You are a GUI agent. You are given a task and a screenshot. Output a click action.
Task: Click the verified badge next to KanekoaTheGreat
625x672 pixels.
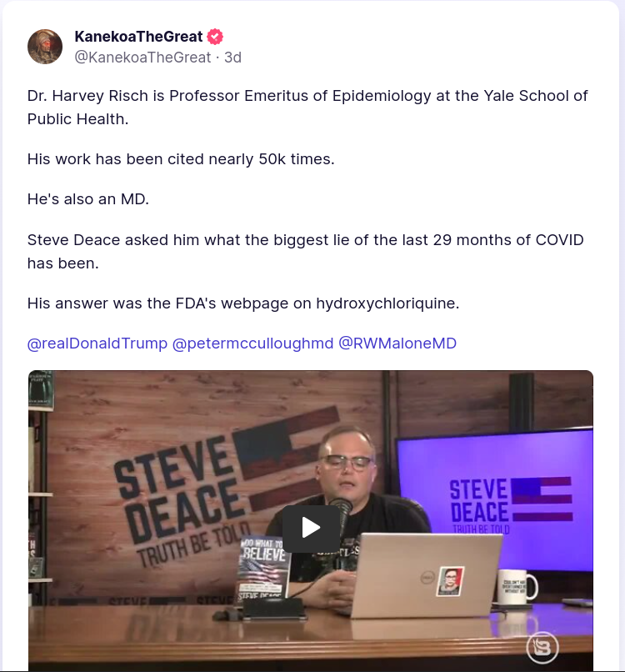[215, 37]
